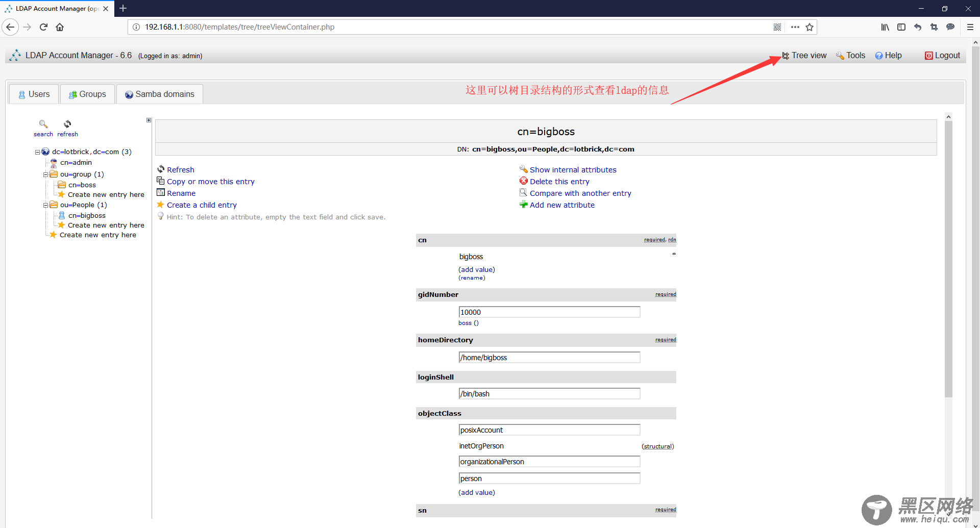Click the tree search magnifier icon
Screen dimensions: 980x528
43,124
